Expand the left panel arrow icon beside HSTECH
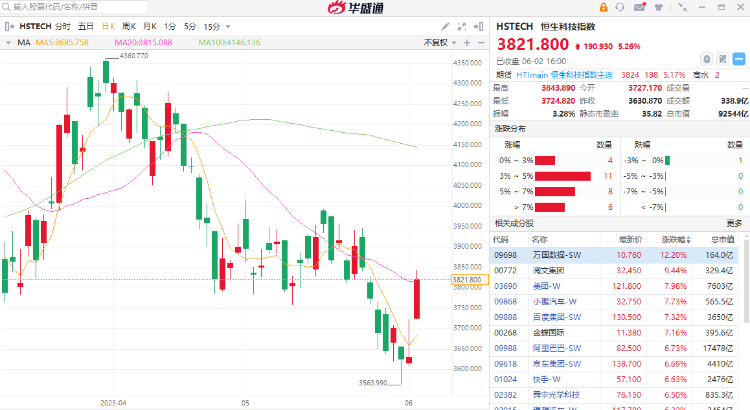Viewport: 750px width, 410px height. pyautogui.click(x=10, y=27)
